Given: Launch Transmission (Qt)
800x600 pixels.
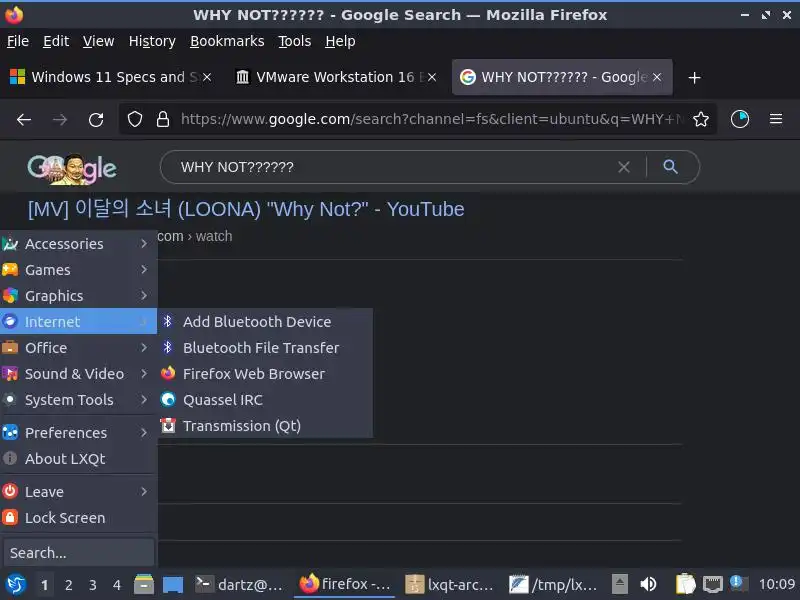Looking at the screenshot, I should tap(265, 426).
